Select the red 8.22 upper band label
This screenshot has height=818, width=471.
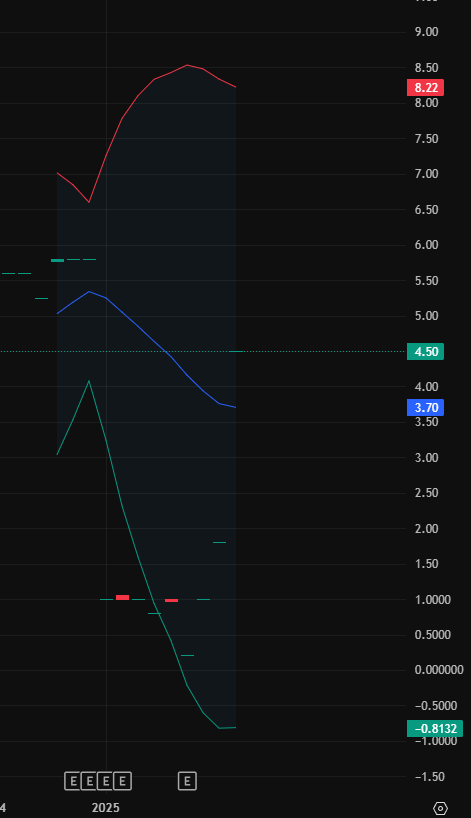coord(425,88)
